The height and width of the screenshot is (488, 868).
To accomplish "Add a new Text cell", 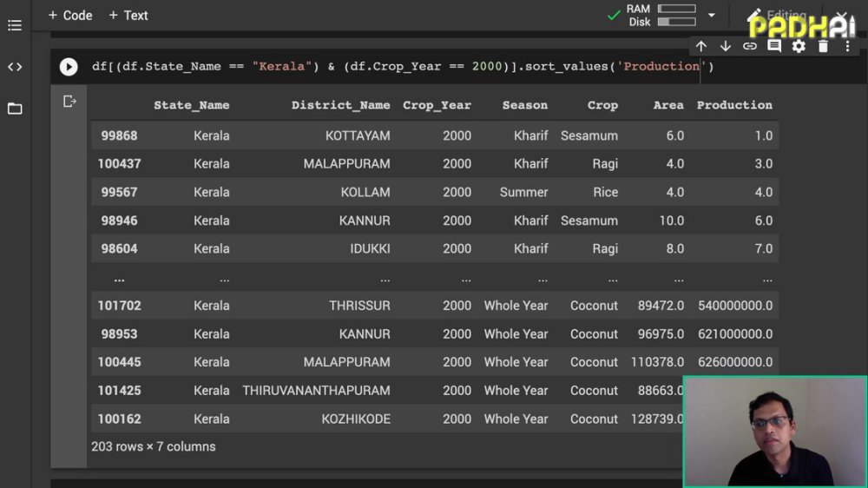I will click(x=128, y=16).
